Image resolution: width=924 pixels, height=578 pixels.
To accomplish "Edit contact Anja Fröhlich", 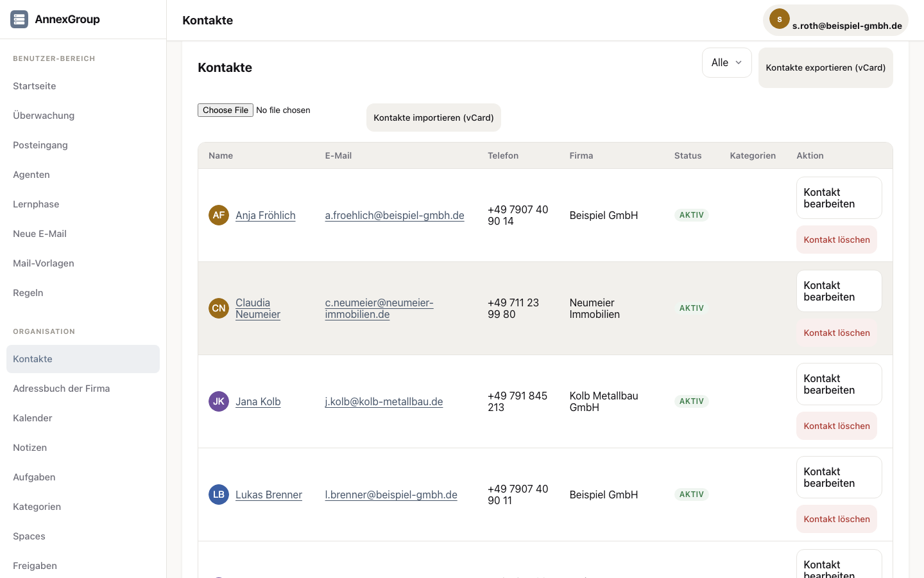I will click(x=839, y=198).
